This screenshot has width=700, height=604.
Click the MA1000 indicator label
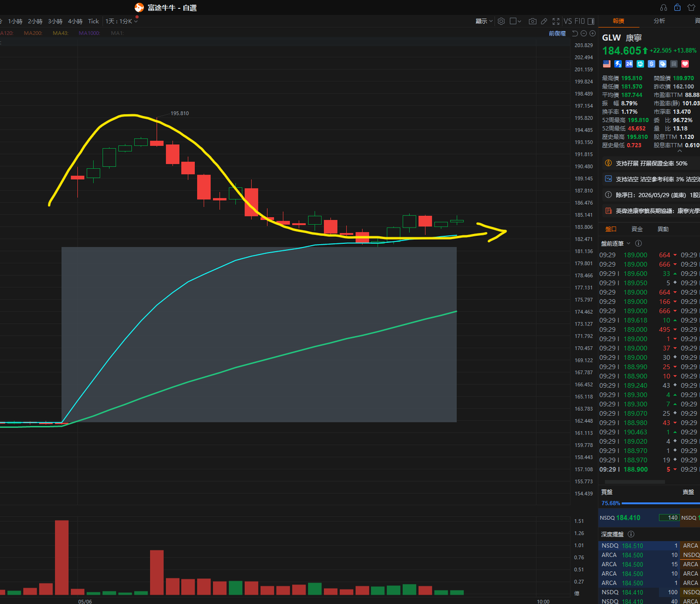(90, 33)
